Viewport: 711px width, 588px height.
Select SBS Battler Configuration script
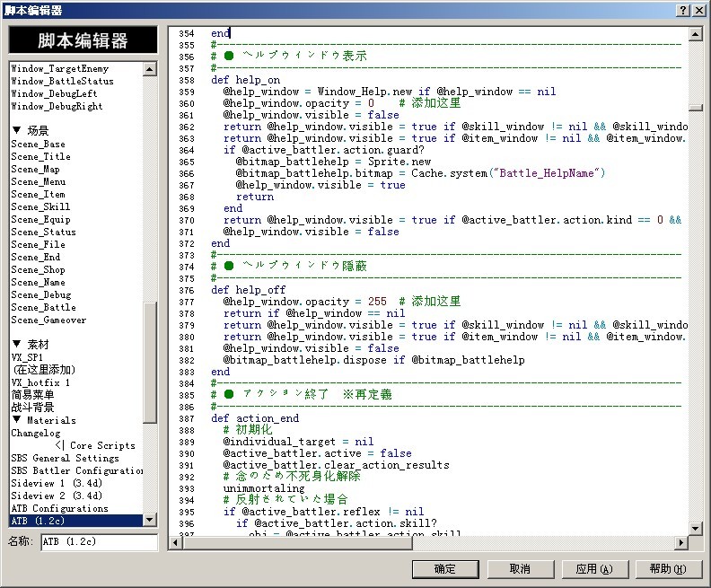[x=76, y=471]
